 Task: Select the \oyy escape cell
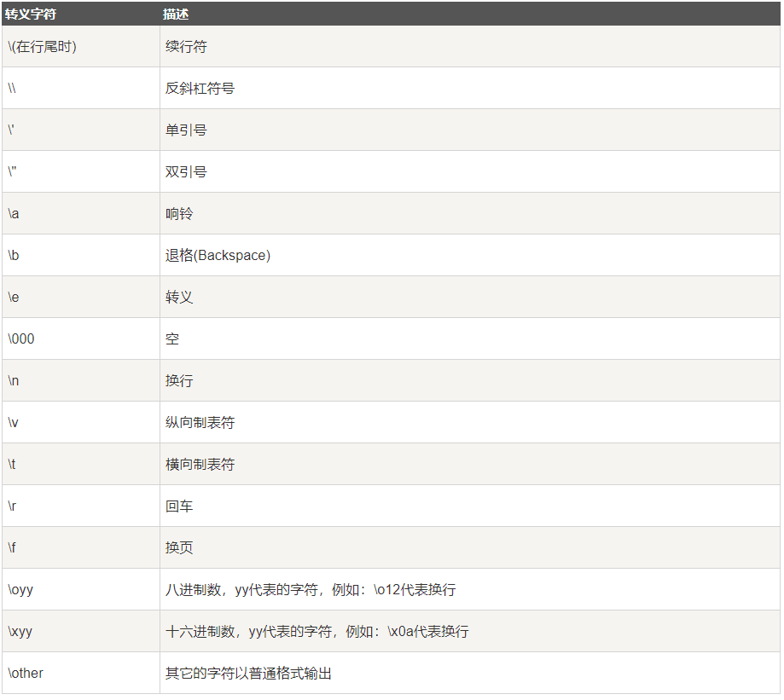[80, 589]
